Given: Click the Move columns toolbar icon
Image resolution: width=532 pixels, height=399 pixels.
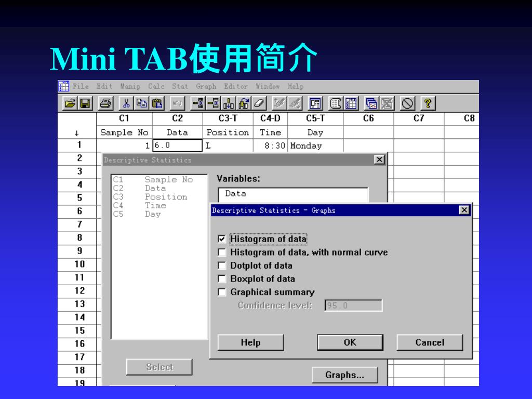Looking at the screenshot, I should (244, 103).
